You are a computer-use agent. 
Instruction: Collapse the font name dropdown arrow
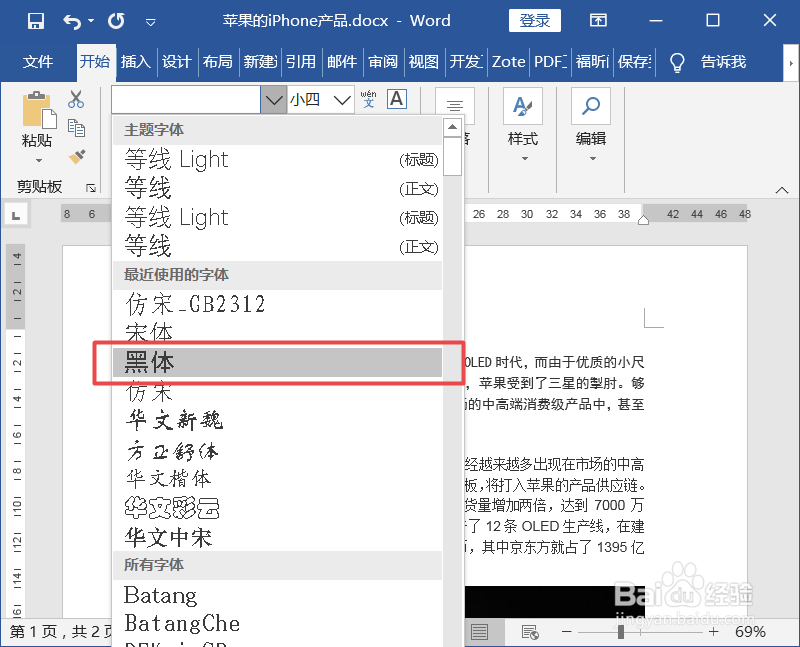[273, 99]
